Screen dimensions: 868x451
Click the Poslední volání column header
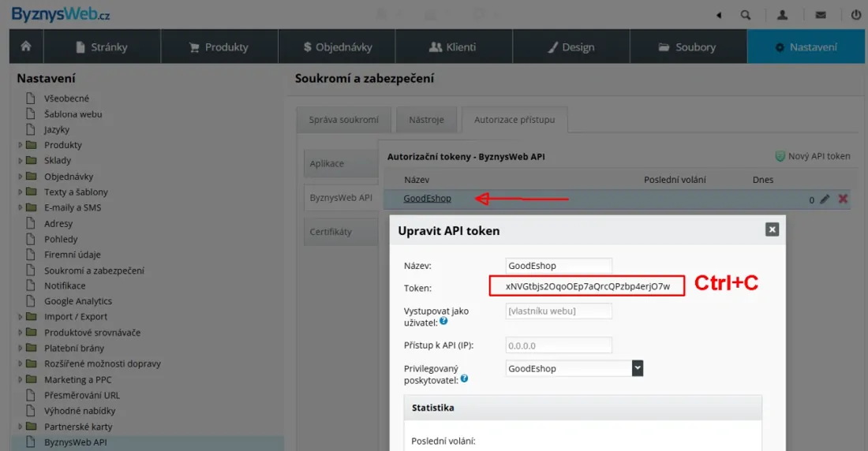point(675,180)
